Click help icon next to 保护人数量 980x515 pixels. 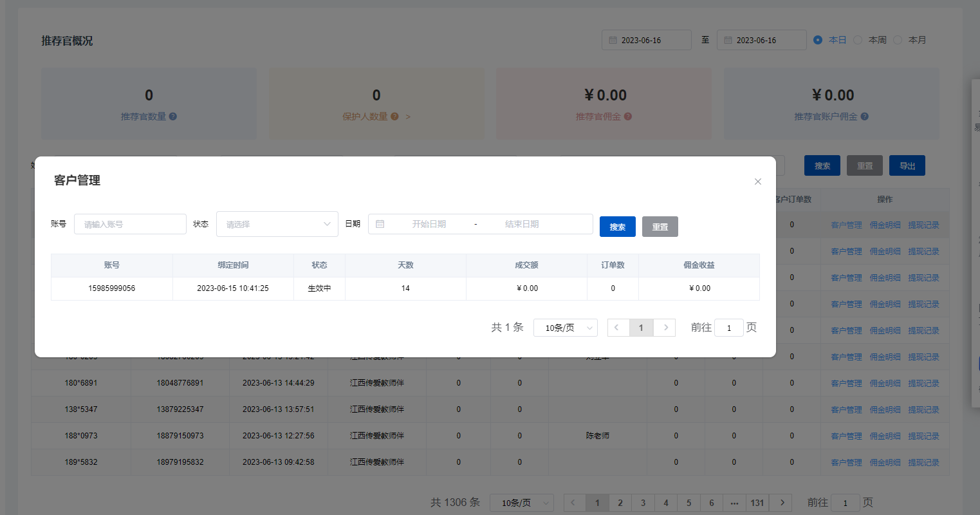point(394,117)
